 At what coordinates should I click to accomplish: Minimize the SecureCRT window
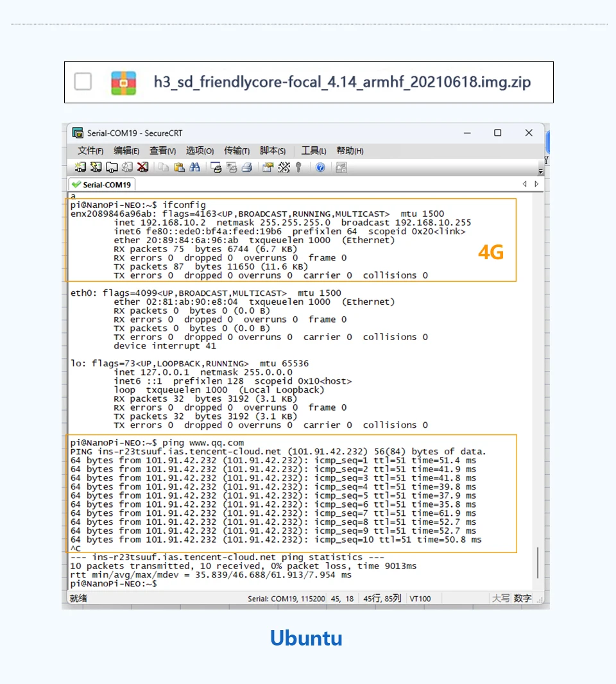(467, 133)
